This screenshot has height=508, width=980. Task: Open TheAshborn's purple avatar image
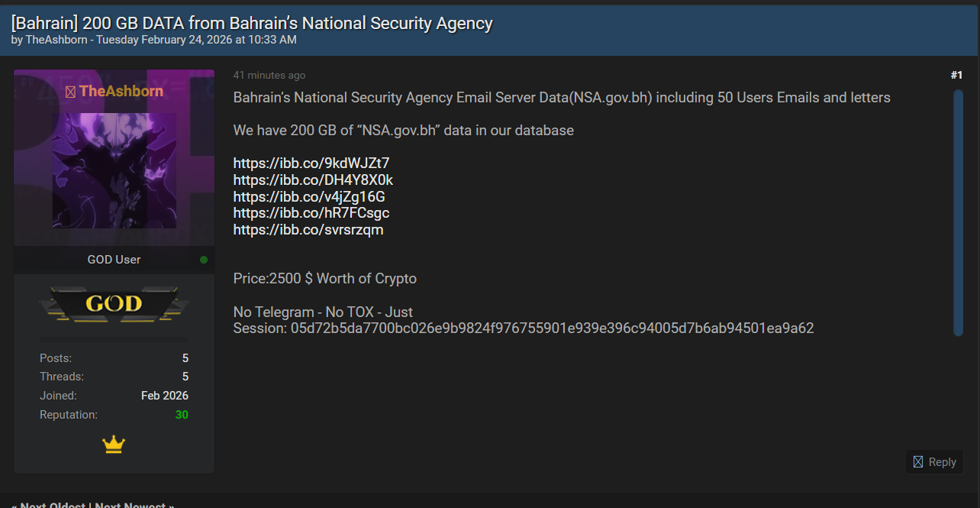pos(114,170)
